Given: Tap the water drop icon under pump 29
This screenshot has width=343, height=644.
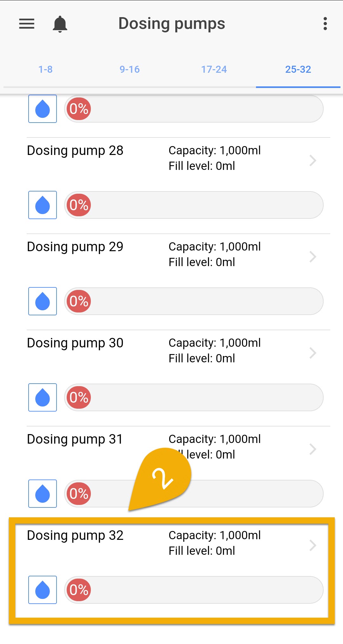Looking at the screenshot, I should (x=43, y=301).
